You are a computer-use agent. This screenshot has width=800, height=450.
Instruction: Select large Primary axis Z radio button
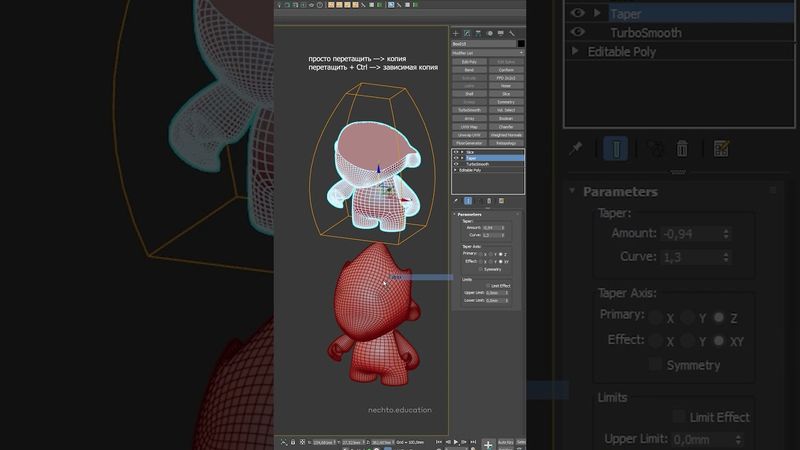[x=718, y=317]
